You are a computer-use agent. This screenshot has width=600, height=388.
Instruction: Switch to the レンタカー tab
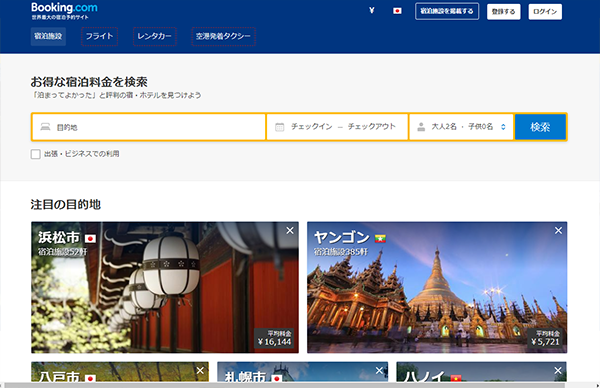point(155,36)
